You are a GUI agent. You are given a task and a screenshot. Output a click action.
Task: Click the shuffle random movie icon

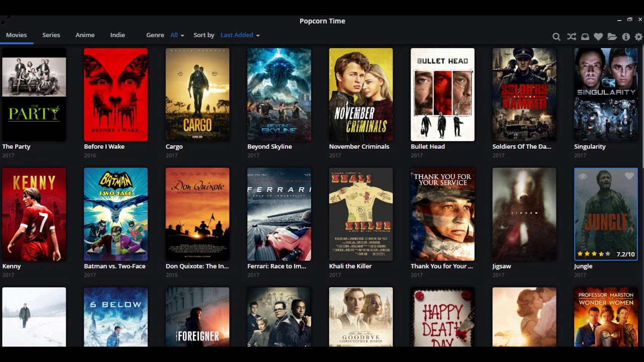(x=571, y=37)
